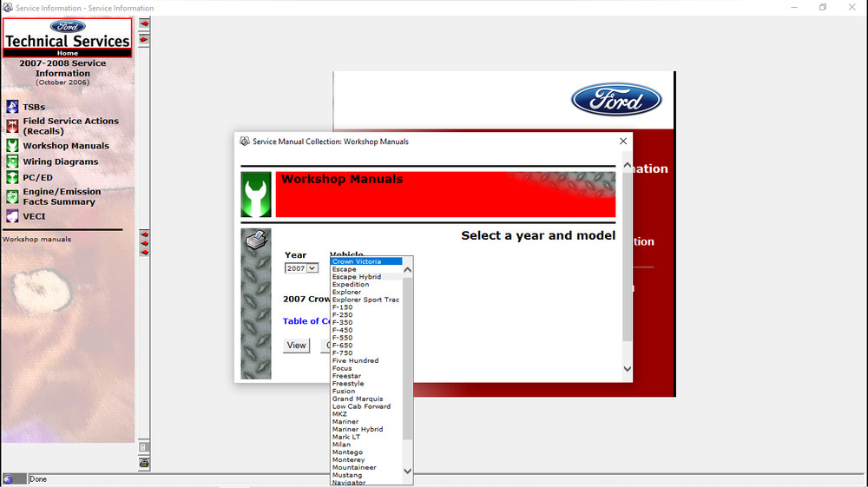Click the View button in dialog
The height and width of the screenshot is (488, 868).
pos(296,345)
